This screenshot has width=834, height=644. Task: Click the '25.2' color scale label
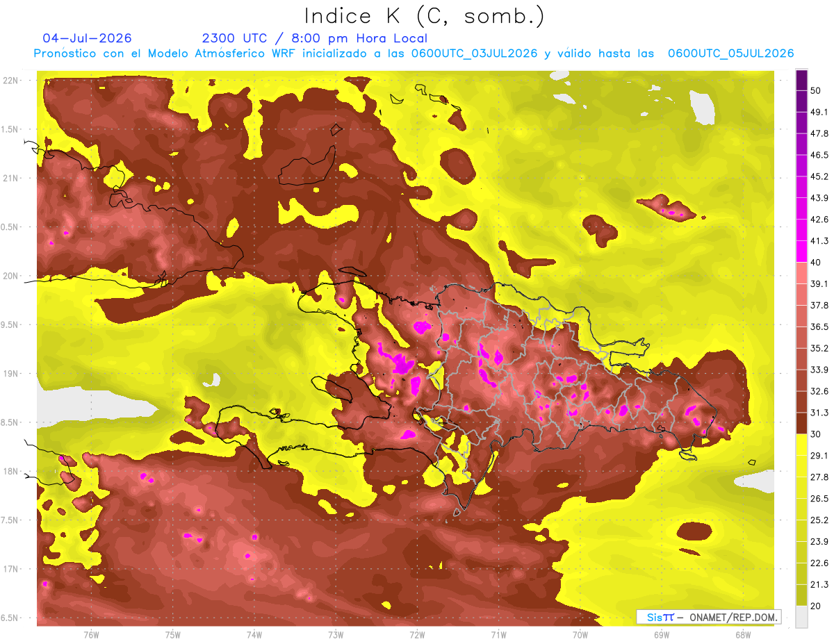(x=819, y=520)
